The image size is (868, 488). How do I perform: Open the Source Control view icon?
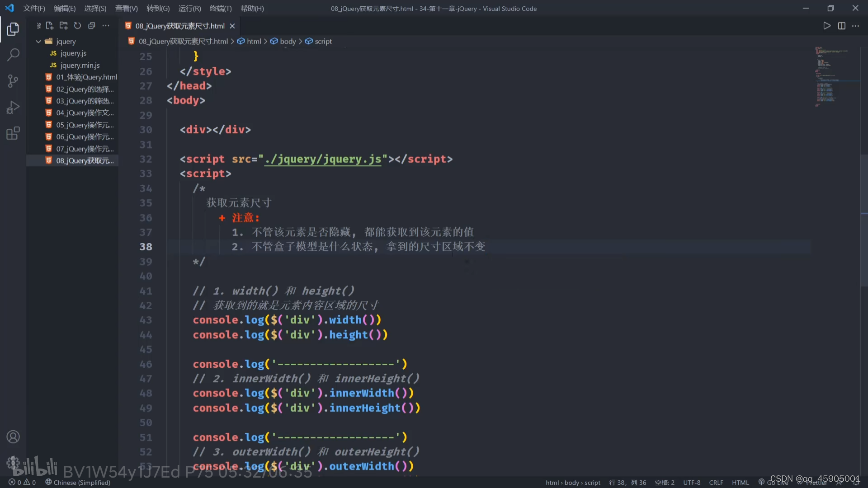(13, 81)
